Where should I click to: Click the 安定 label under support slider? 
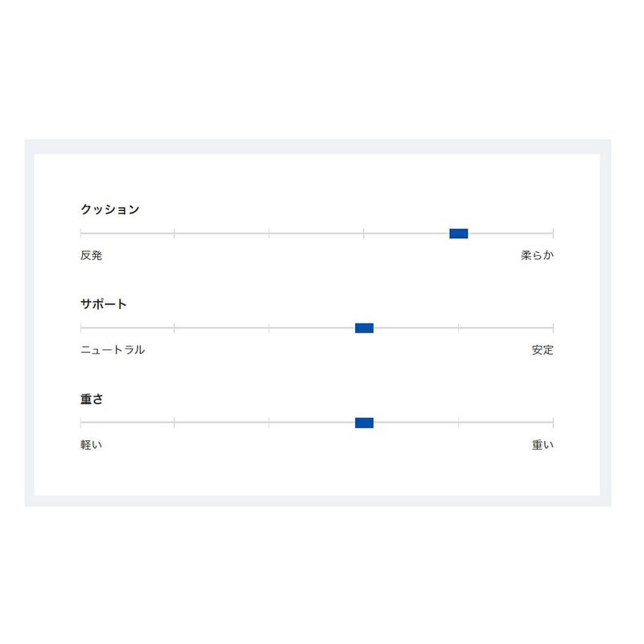point(543,350)
